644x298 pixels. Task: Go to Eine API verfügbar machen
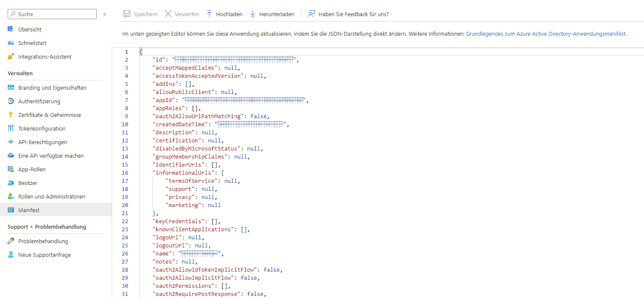click(51, 156)
